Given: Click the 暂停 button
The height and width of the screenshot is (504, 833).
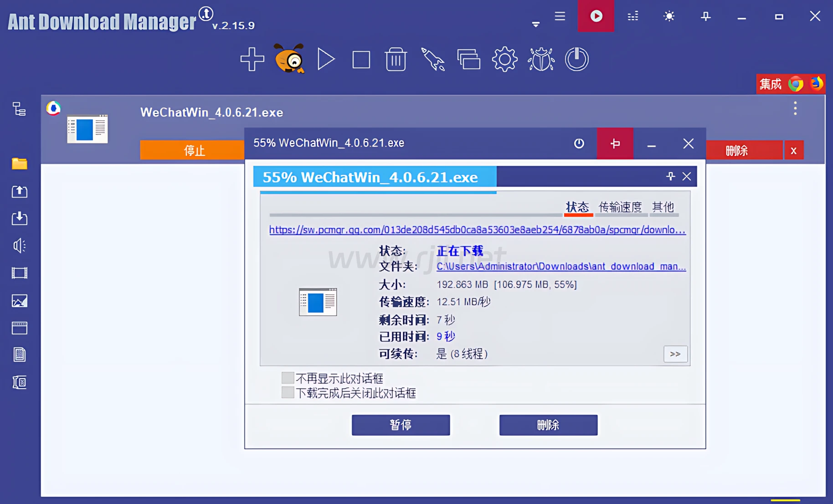Looking at the screenshot, I should [x=401, y=425].
